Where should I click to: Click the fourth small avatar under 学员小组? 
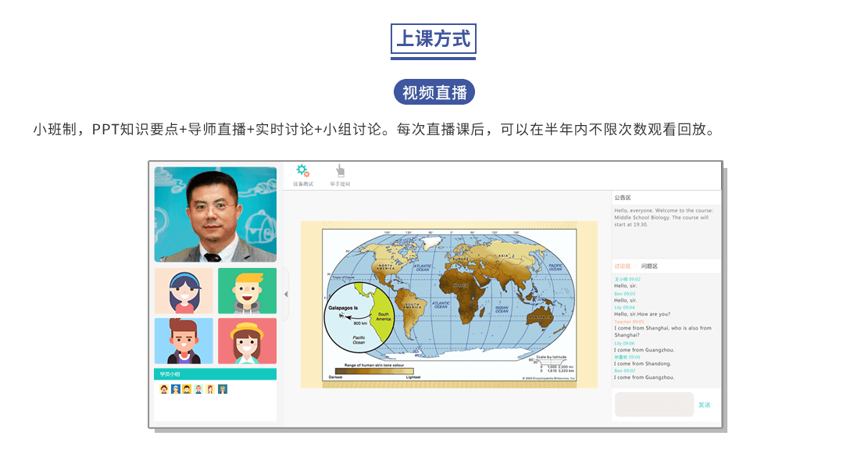pos(198,389)
